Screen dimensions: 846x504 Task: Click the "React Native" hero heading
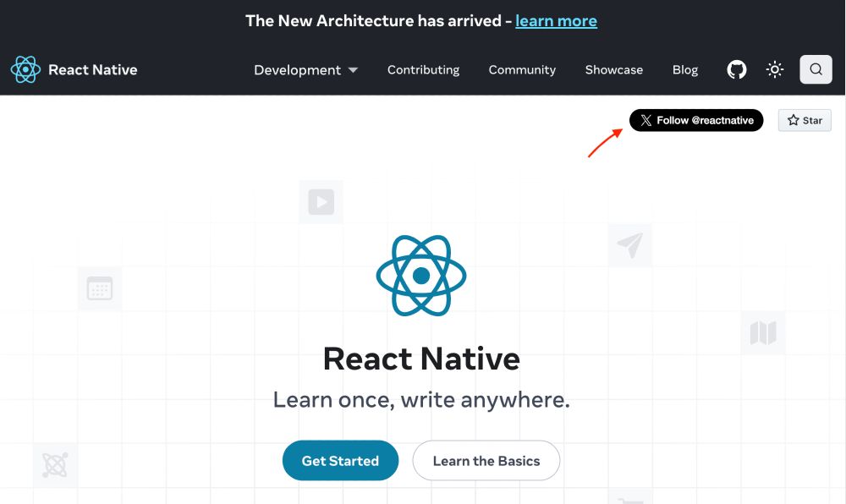point(421,359)
